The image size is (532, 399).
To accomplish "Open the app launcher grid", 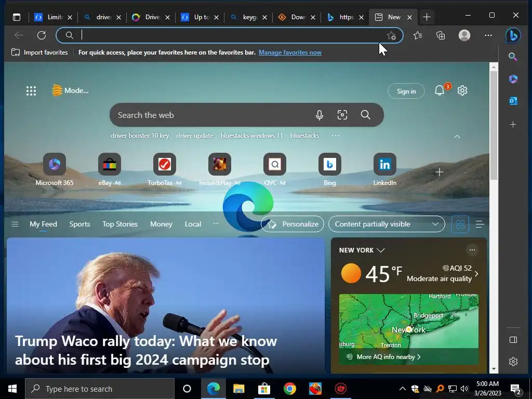I will 31,90.
